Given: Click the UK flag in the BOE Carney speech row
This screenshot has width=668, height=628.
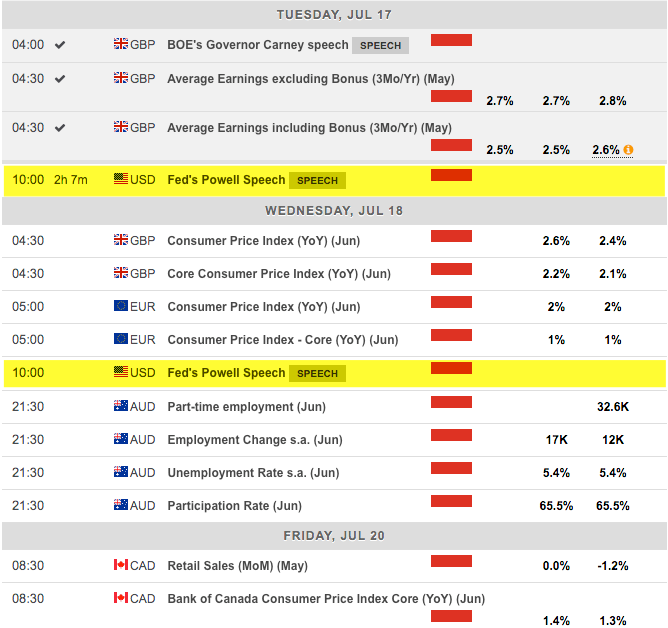Looking at the screenshot, I should click(x=121, y=45).
